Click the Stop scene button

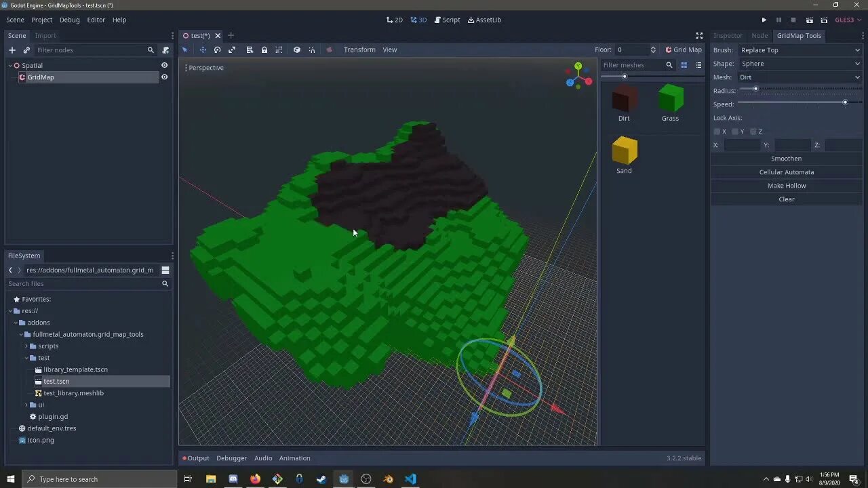[793, 20]
